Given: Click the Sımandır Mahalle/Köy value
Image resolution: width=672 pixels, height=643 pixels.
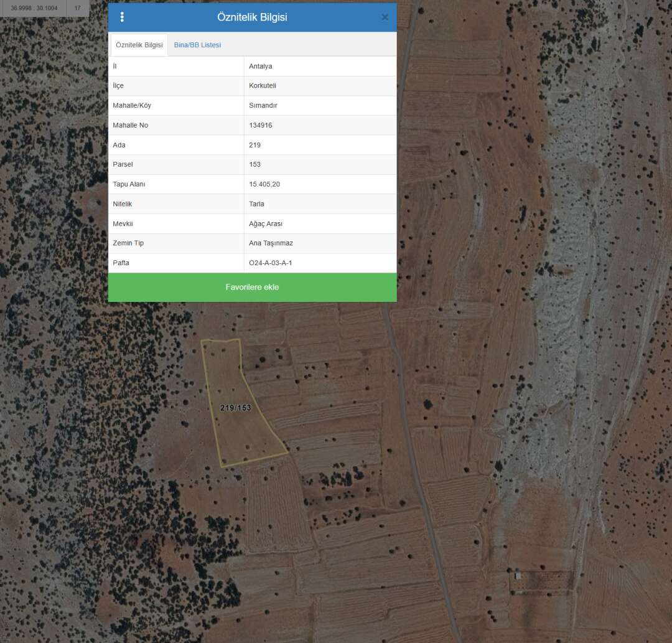Looking at the screenshot, I should click(263, 105).
